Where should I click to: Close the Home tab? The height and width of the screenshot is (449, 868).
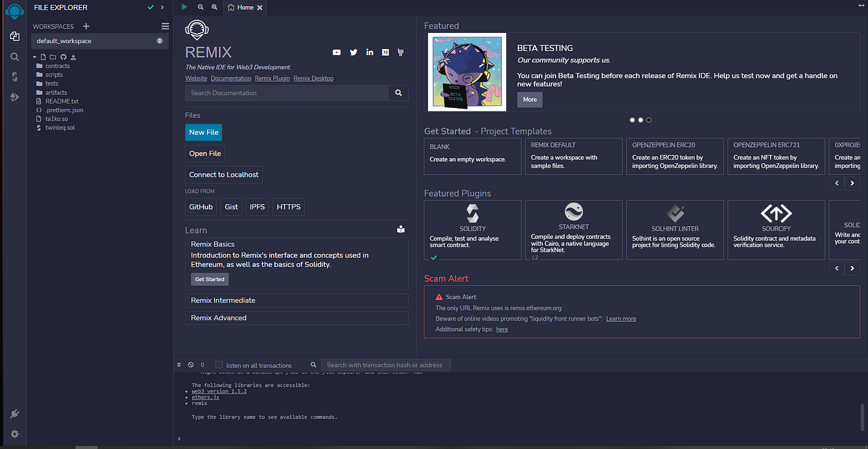[260, 7]
